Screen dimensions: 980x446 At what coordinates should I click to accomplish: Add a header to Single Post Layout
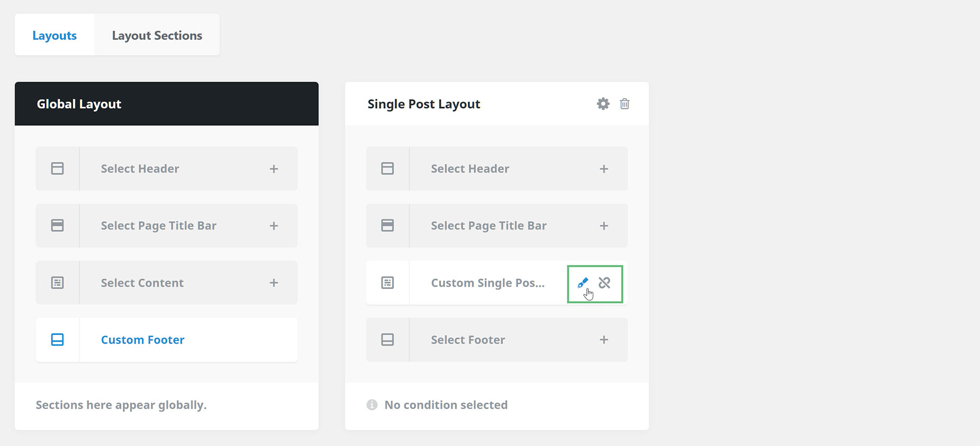click(x=603, y=169)
